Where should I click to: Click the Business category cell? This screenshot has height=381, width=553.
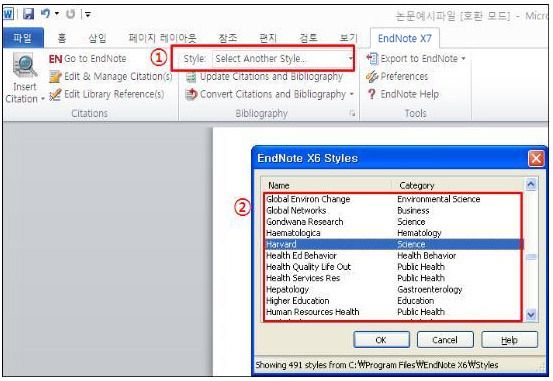413,210
